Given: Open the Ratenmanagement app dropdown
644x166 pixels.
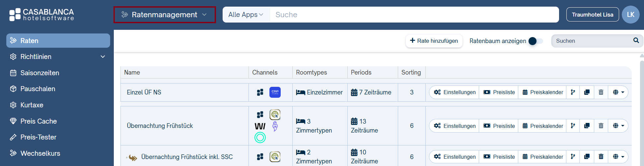Looking at the screenshot, I should [x=165, y=15].
